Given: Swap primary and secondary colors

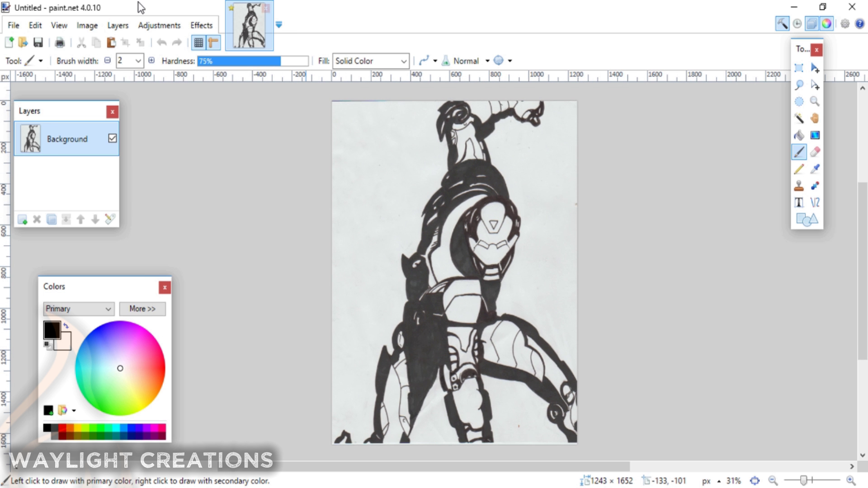Looking at the screenshot, I should tap(66, 325).
